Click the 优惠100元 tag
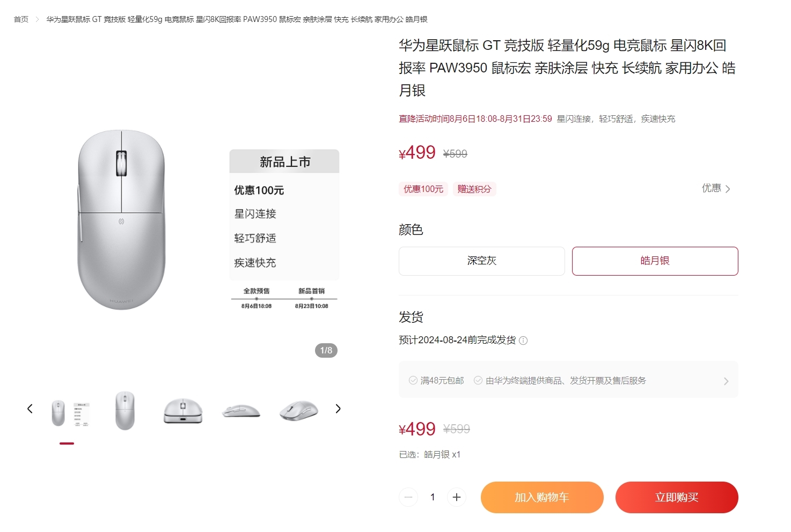The height and width of the screenshot is (532, 791). point(423,189)
